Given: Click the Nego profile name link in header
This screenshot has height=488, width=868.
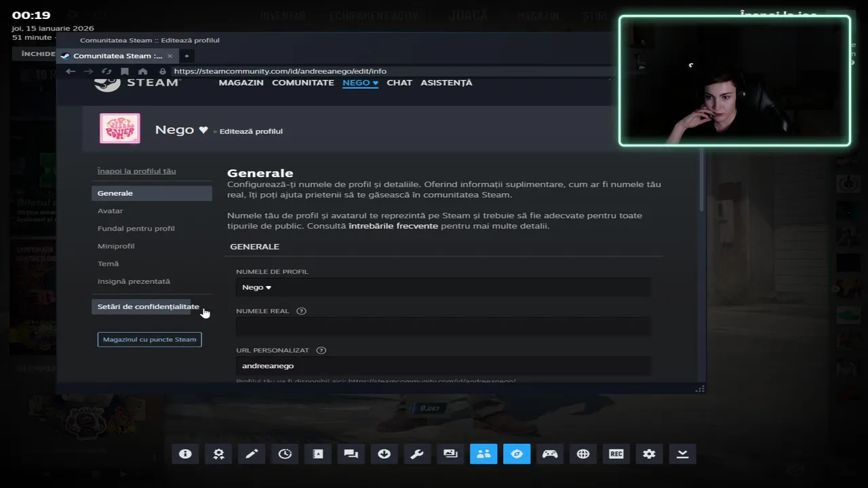Looking at the screenshot, I should [181, 129].
